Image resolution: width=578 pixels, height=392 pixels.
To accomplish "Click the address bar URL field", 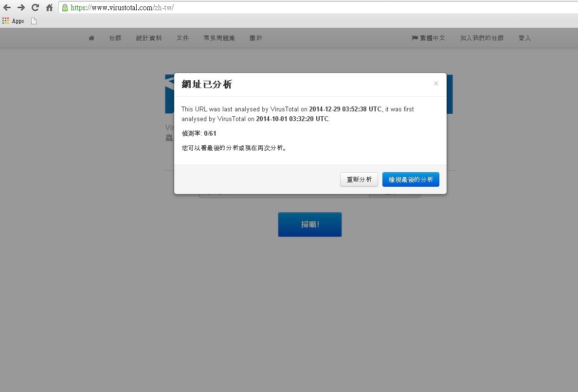I will pos(318,7).
